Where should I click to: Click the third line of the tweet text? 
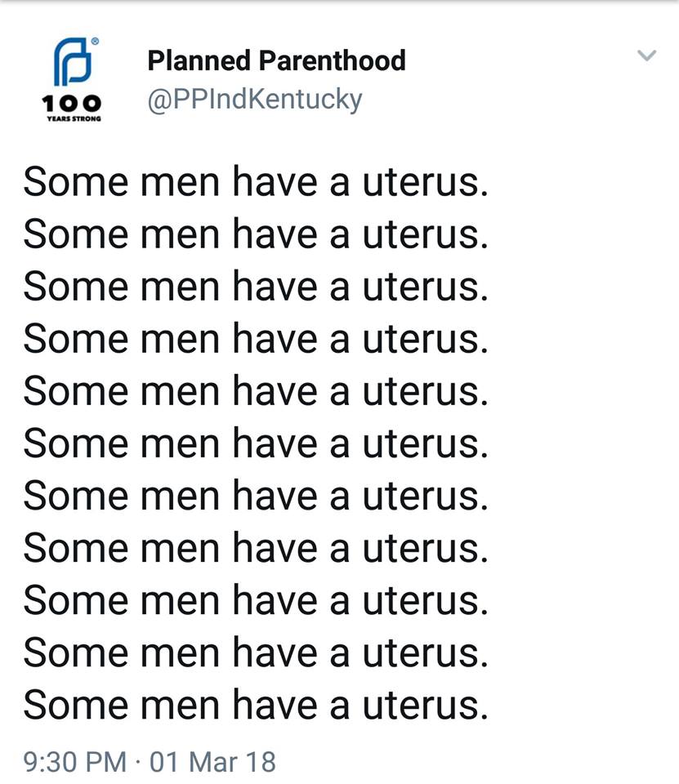click(x=256, y=286)
